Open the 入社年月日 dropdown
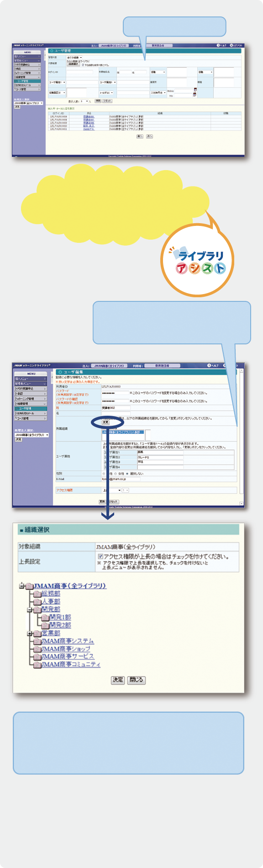263x868 pixels. [158, 93]
